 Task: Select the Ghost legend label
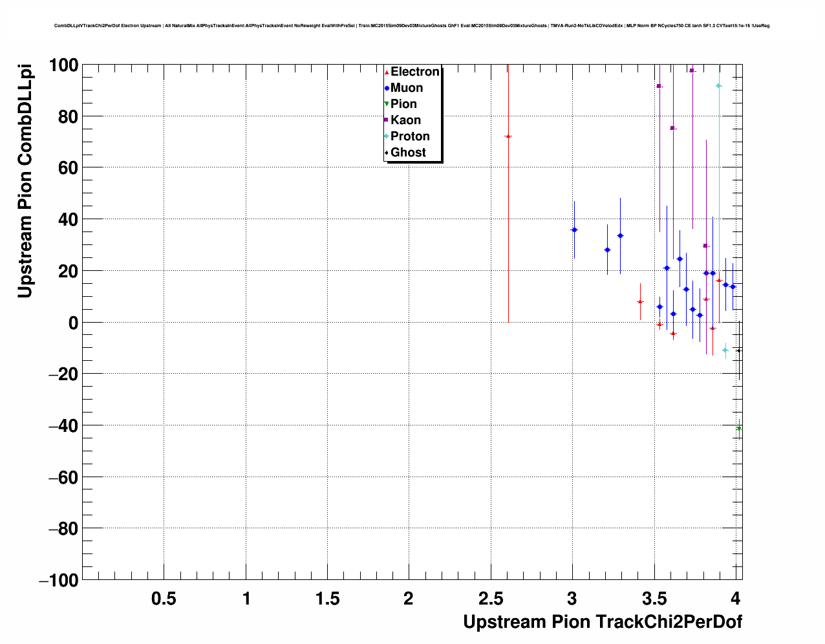pos(409,153)
